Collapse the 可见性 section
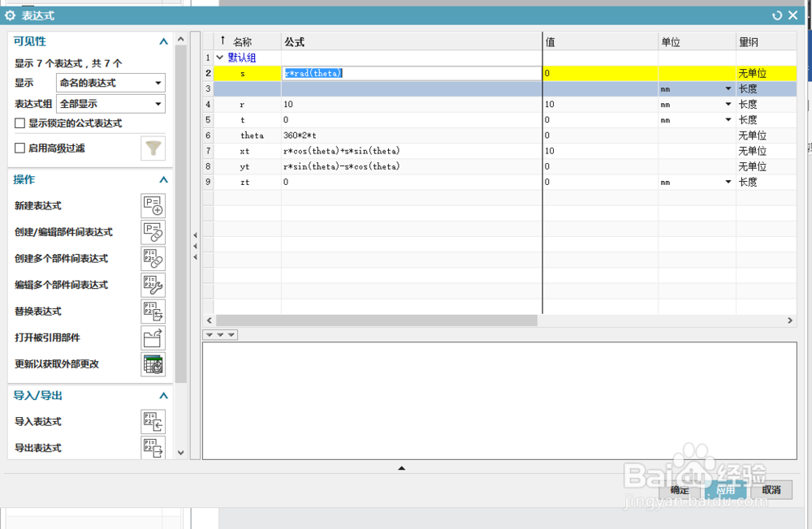 (x=164, y=41)
